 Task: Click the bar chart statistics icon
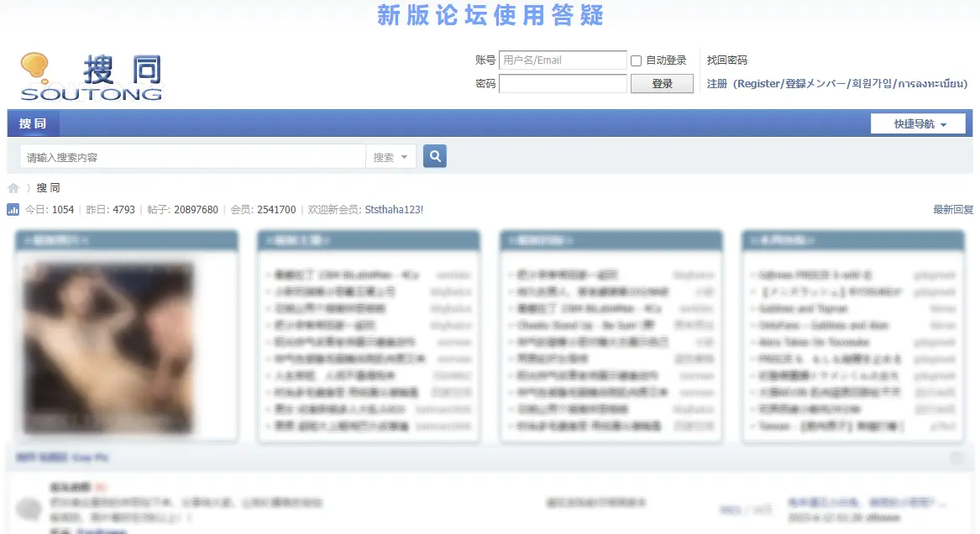coord(13,209)
